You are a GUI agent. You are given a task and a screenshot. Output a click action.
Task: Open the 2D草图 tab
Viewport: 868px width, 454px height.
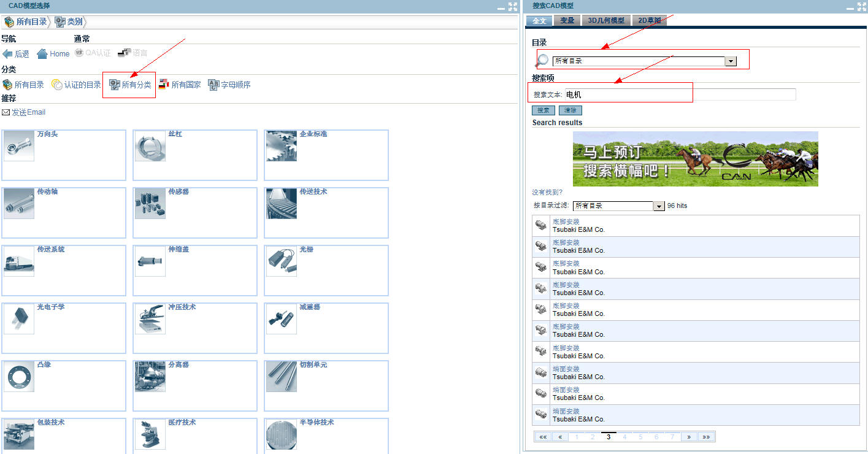(650, 20)
